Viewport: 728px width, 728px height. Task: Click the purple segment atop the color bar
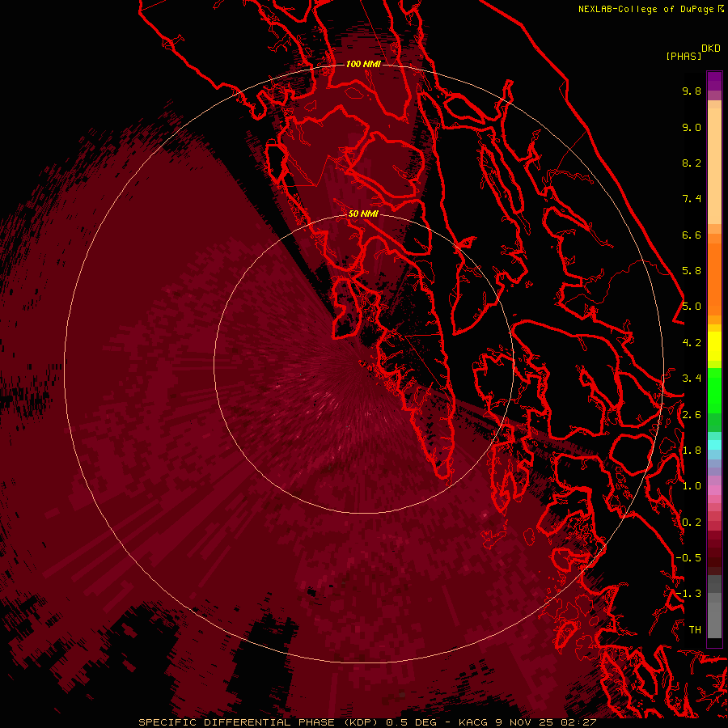pyautogui.click(x=714, y=81)
